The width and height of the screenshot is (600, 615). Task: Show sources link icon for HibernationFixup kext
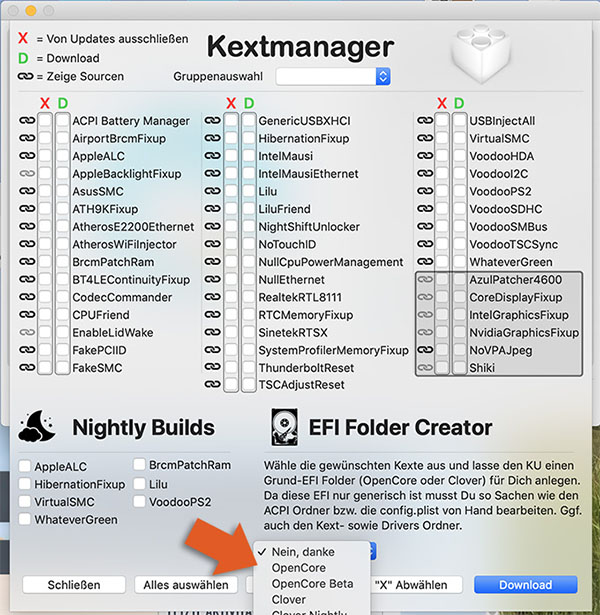213,138
